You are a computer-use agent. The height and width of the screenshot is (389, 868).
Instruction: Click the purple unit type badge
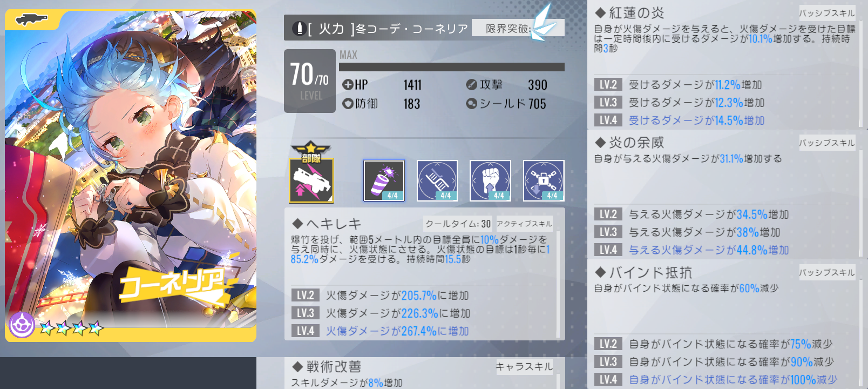pos(22,325)
